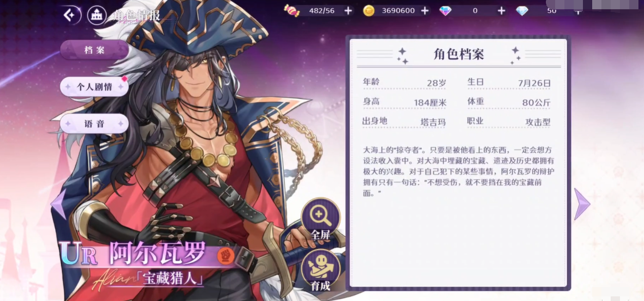Tap the gold coin currency icon
644x301 pixels.
(369, 11)
